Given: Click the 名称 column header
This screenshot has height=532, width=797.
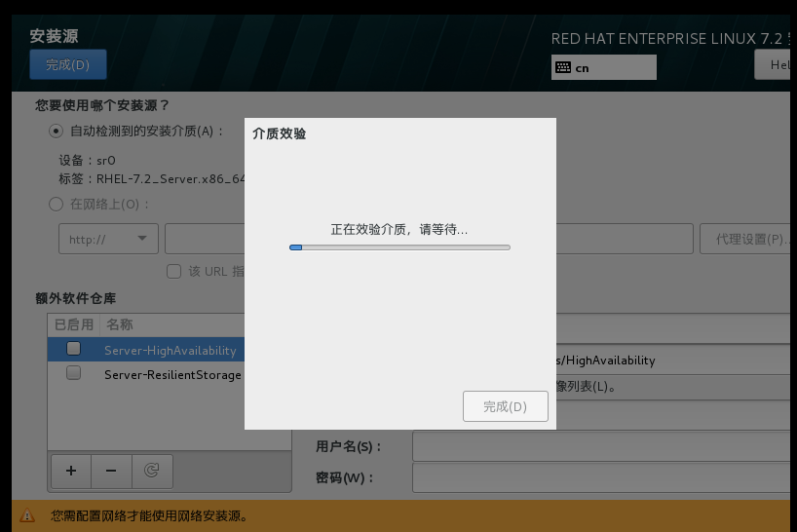Looking at the screenshot, I should (x=120, y=324).
